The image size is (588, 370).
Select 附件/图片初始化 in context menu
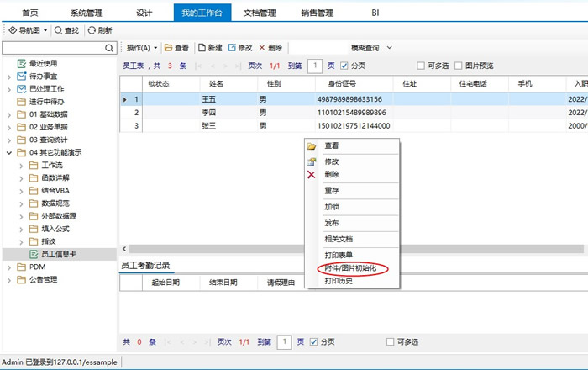click(x=355, y=267)
